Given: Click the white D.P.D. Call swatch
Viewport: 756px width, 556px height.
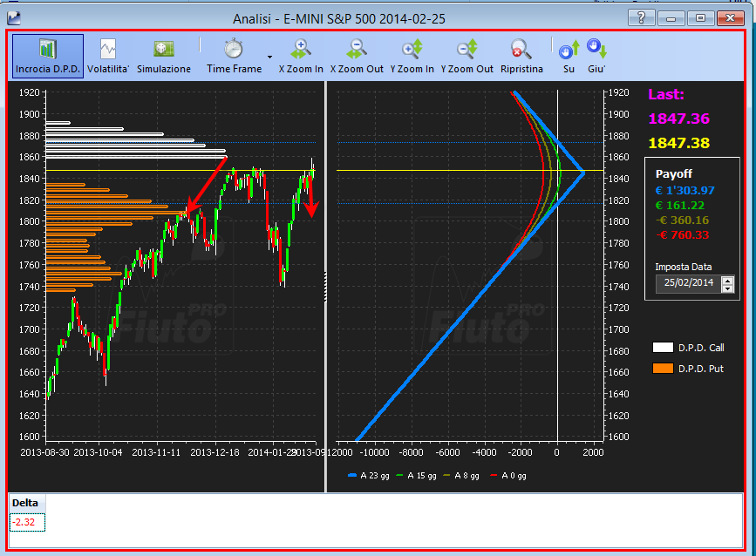Looking at the screenshot, I should click(663, 348).
